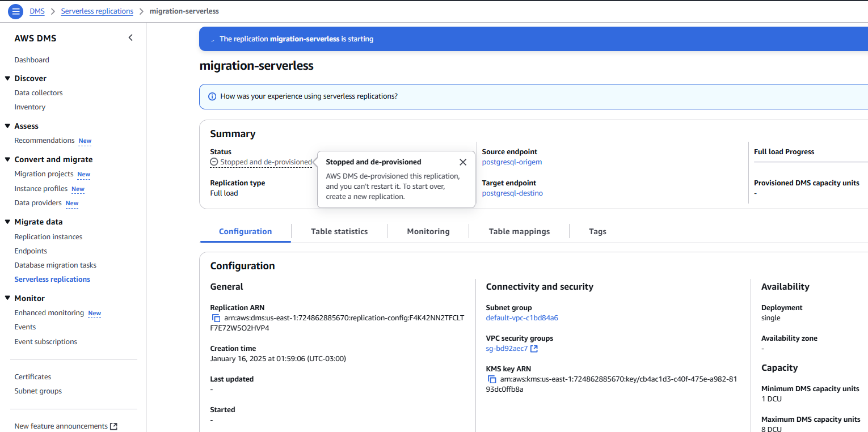This screenshot has height=432, width=868.
Task: Collapse the Migrate data section
Action: click(7, 222)
